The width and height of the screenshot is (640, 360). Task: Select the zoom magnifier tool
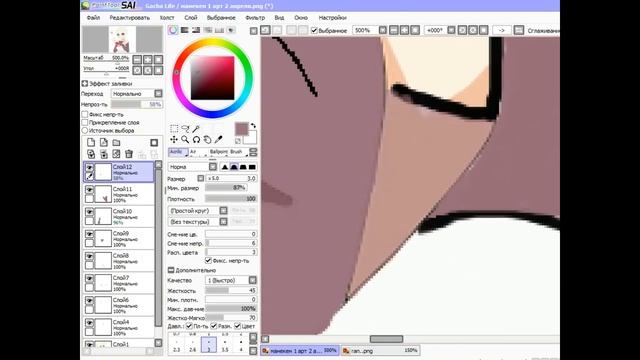(x=185, y=140)
